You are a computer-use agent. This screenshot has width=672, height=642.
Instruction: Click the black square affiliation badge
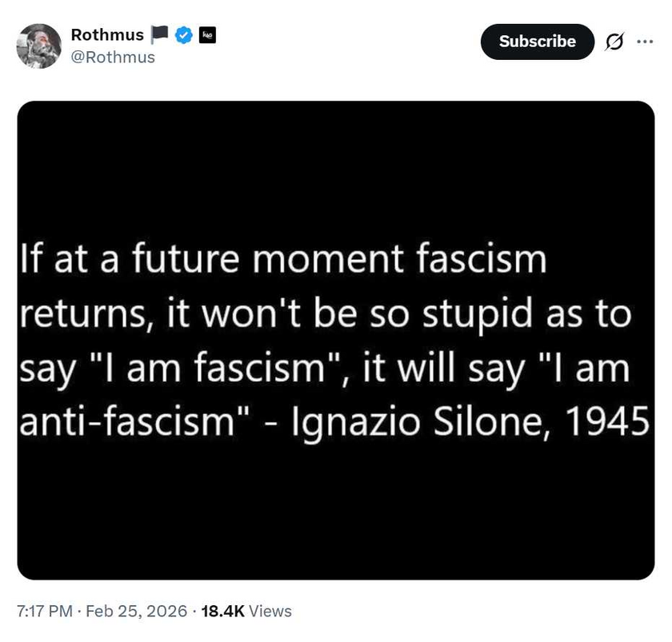point(207,35)
